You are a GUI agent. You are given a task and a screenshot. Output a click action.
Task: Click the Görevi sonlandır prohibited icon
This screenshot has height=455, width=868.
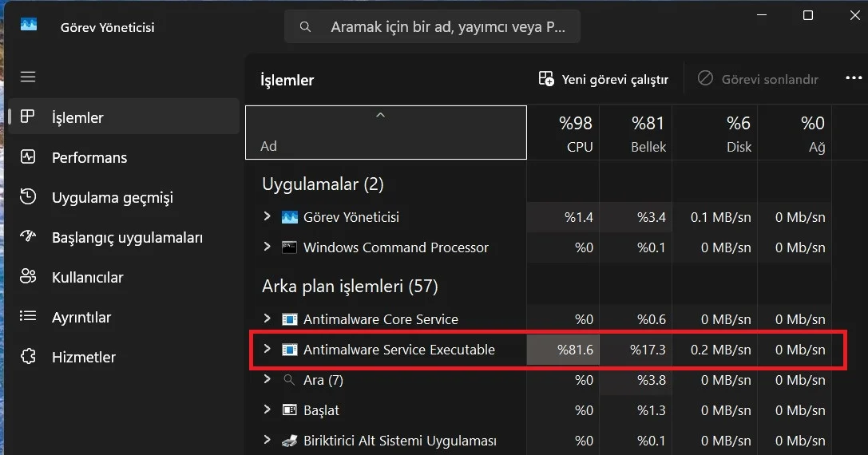pos(705,78)
